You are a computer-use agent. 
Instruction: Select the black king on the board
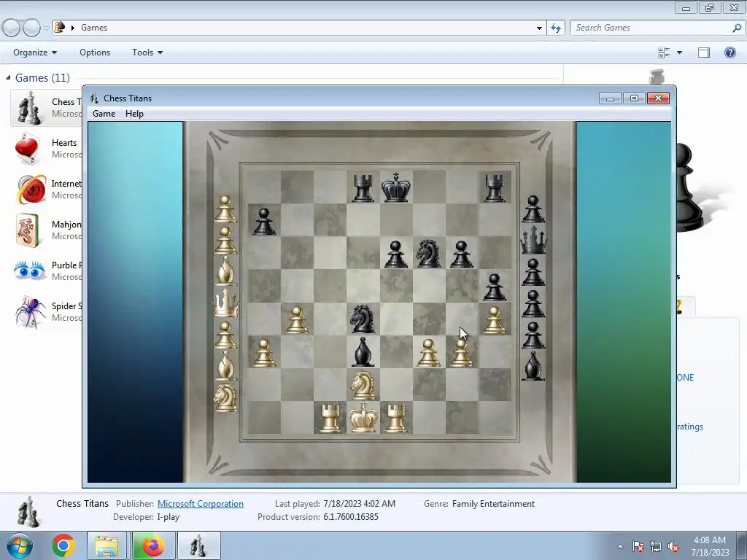[396, 187]
